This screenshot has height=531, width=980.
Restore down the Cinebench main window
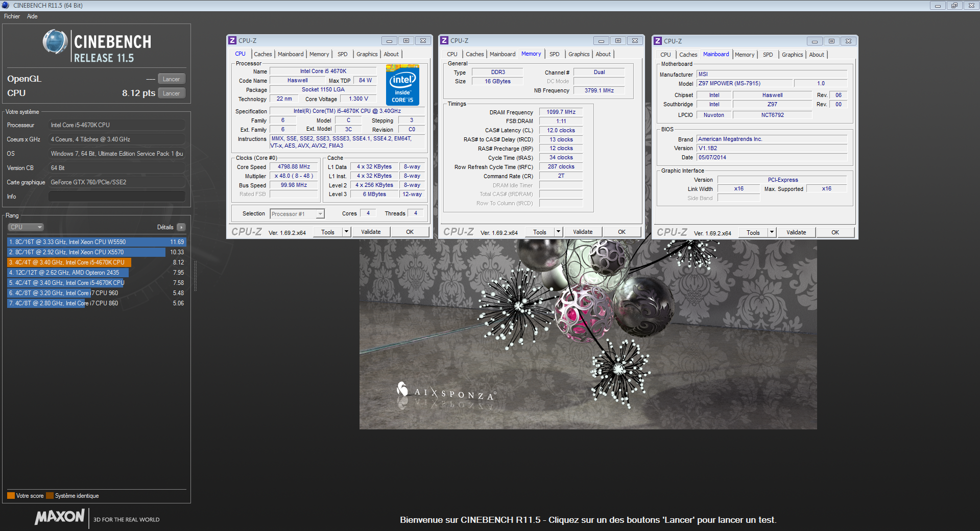point(954,5)
